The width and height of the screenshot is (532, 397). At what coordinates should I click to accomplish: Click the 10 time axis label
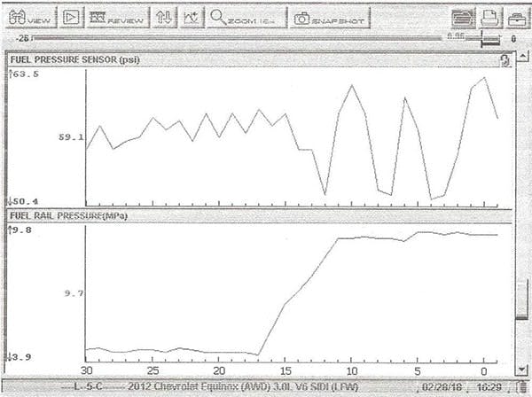tap(352, 371)
